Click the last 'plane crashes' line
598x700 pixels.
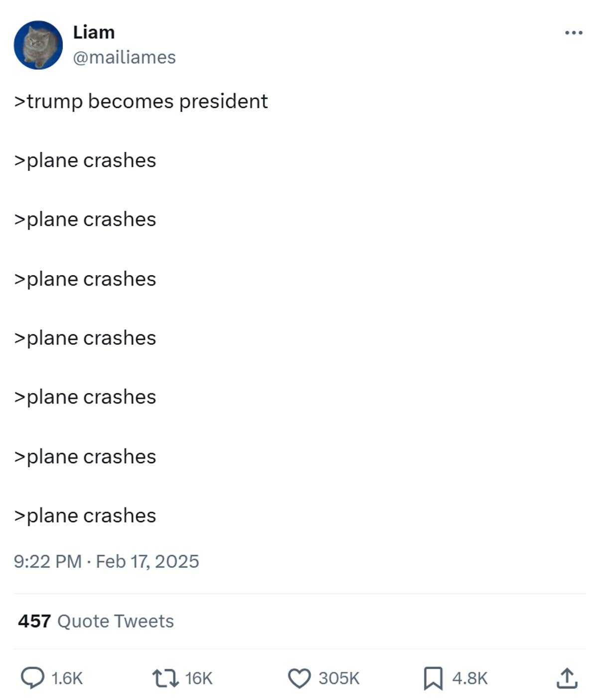point(86,515)
